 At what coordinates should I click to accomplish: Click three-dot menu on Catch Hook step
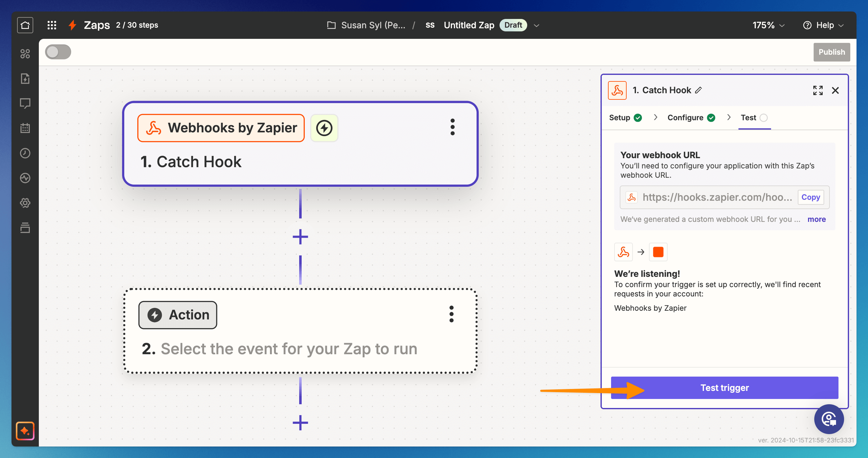click(452, 127)
